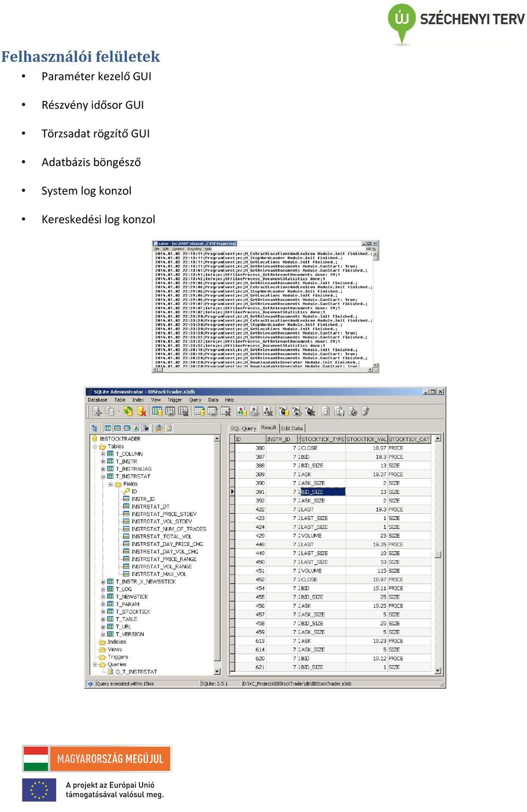Click the tree view icon above database tree
The image size is (527, 812).
(x=94, y=428)
